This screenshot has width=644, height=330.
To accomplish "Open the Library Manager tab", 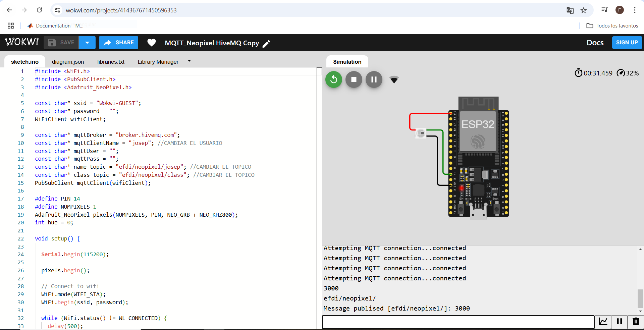I will point(158,62).
